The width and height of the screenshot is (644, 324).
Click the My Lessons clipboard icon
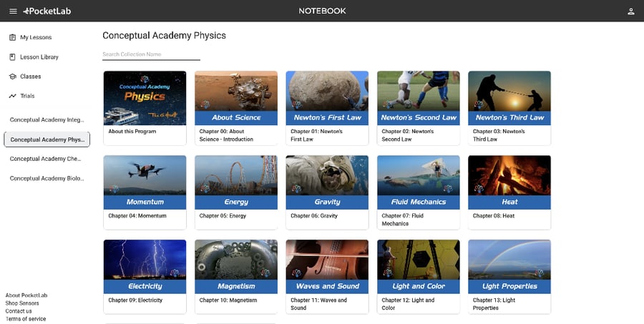[x=12, y=37]
